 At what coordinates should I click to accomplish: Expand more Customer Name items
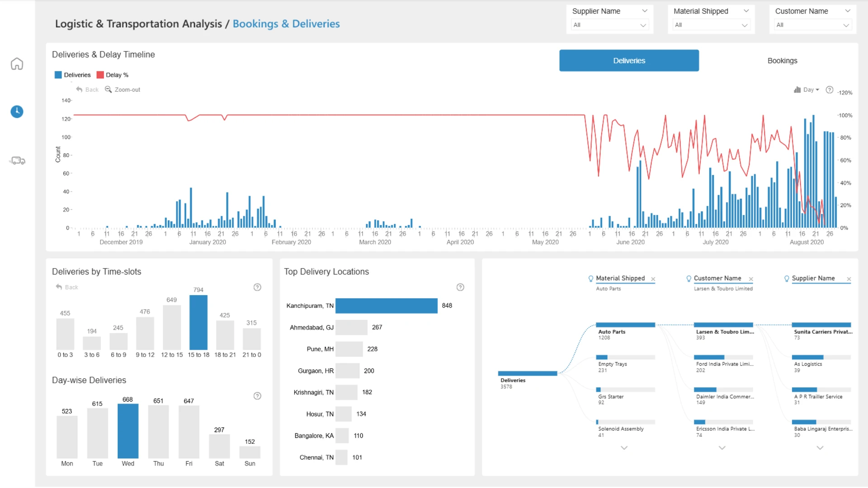coord(722,448)
